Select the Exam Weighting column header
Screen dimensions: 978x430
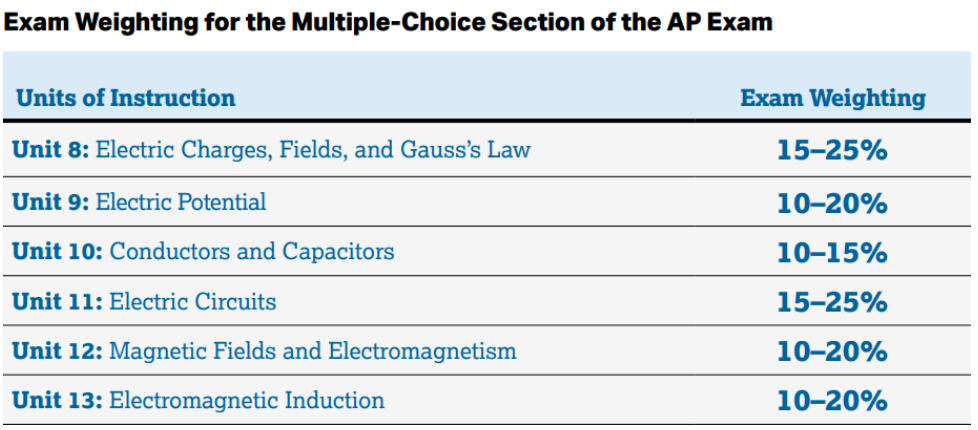tap(833, 98)
